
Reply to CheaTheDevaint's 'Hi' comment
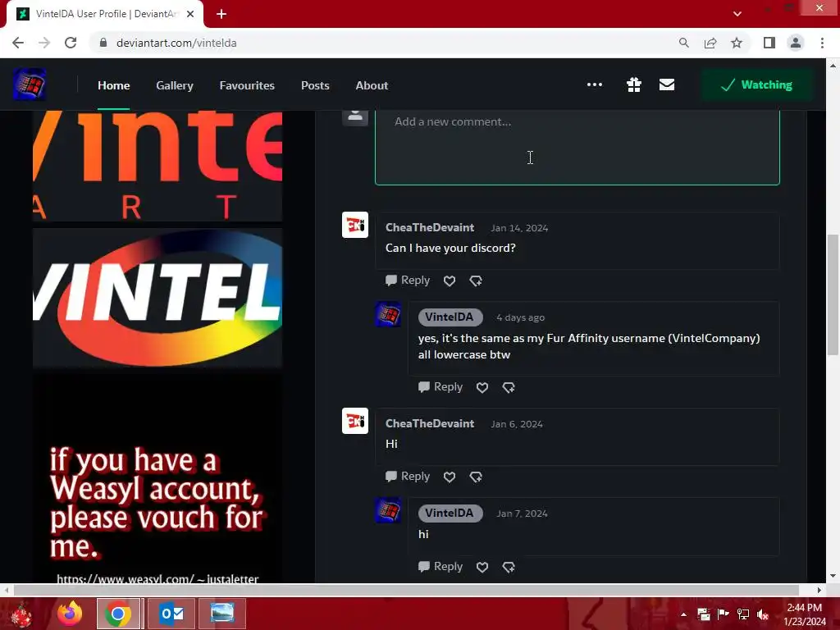point(408,477)
